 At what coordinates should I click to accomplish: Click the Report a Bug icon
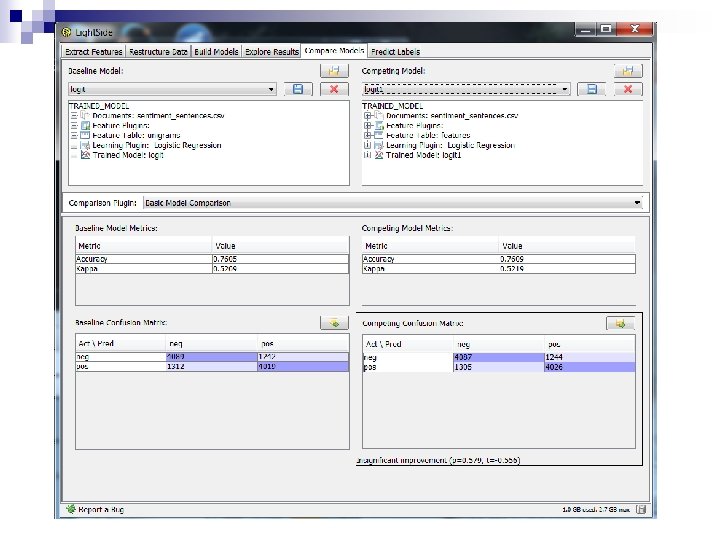70,509
